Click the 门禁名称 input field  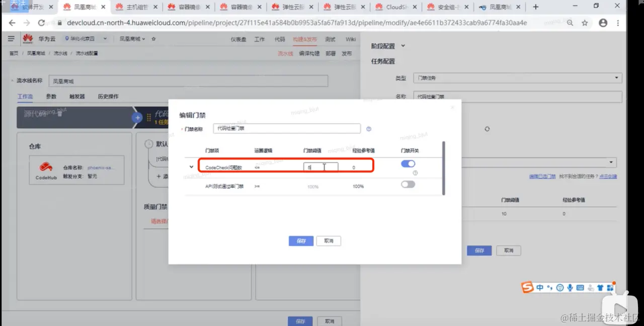(287, 129)
